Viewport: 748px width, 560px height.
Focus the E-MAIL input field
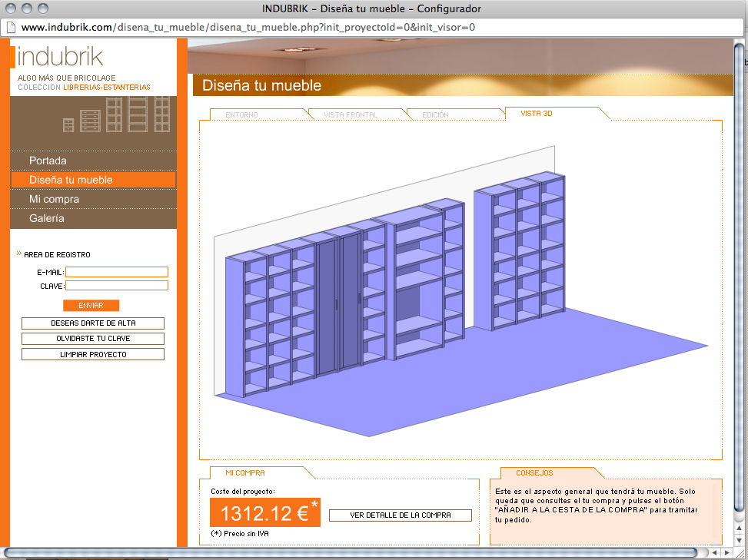pos(117,272)
